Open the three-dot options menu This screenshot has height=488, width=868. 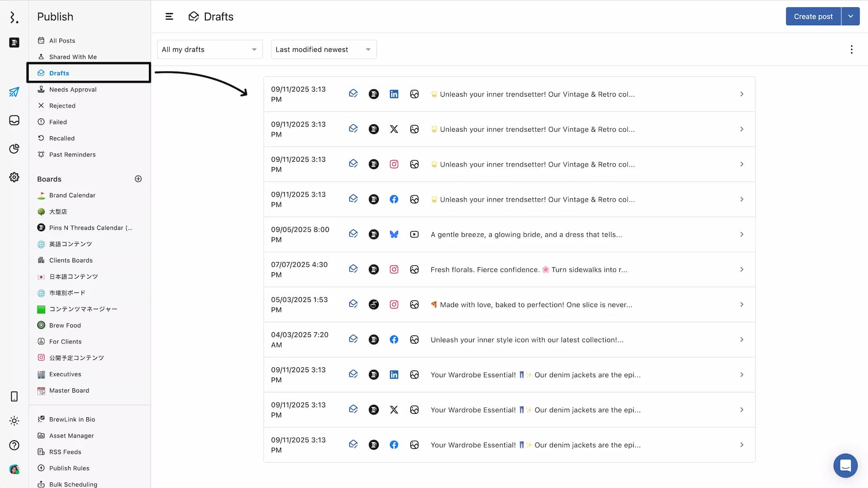point(852,49)
